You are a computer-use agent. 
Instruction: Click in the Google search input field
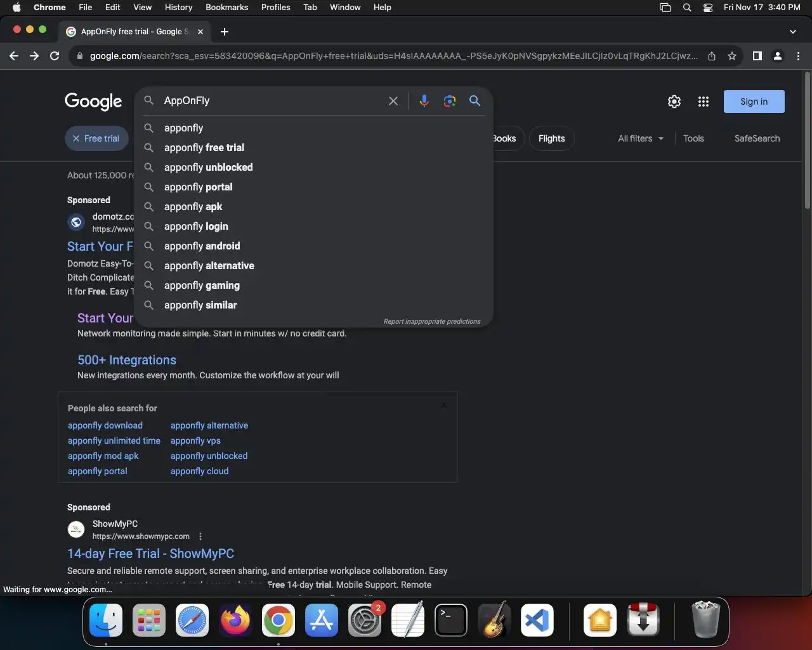tap(272, 101)
